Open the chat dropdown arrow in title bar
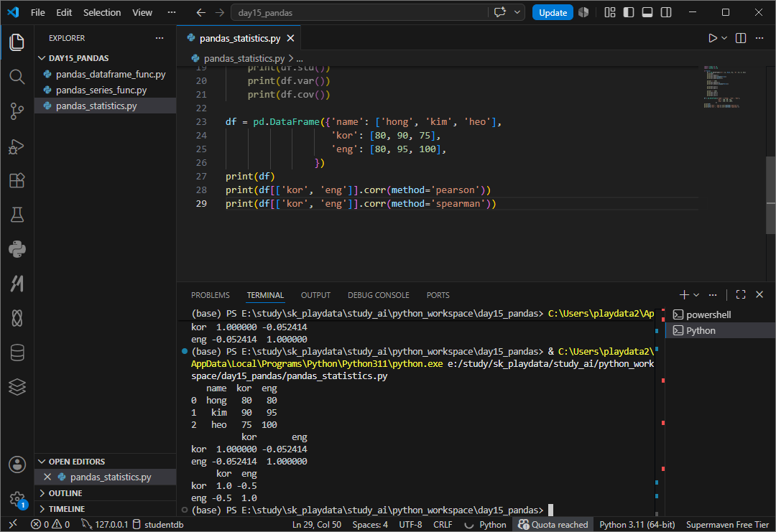This screenshot has height=532, width=776. 517,12
